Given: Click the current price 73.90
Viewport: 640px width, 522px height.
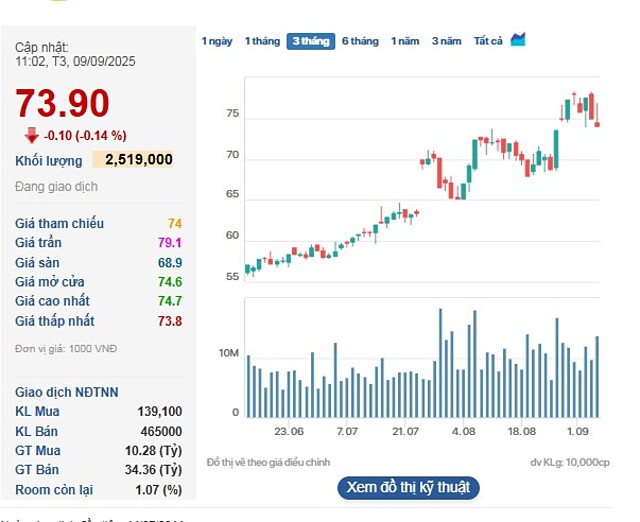Looking at the screenshot, I should coord(62,104).
